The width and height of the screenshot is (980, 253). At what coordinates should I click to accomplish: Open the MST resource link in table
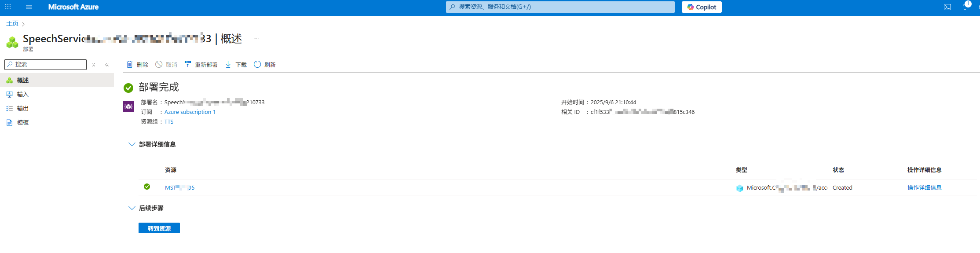[179, 188]
